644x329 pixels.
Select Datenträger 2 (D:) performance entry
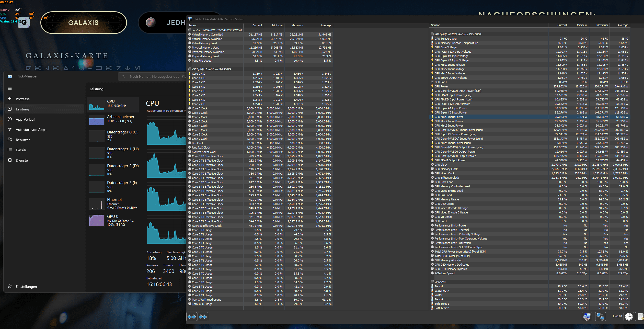113,170
